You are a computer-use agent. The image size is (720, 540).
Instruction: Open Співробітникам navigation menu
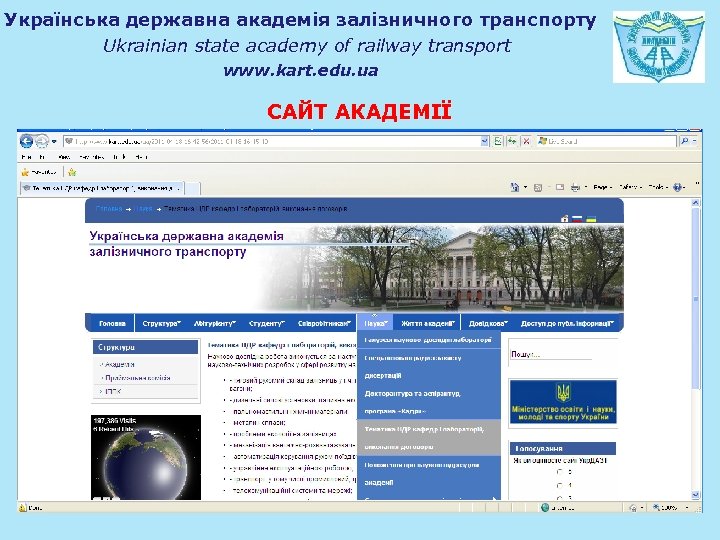point(324,324)
